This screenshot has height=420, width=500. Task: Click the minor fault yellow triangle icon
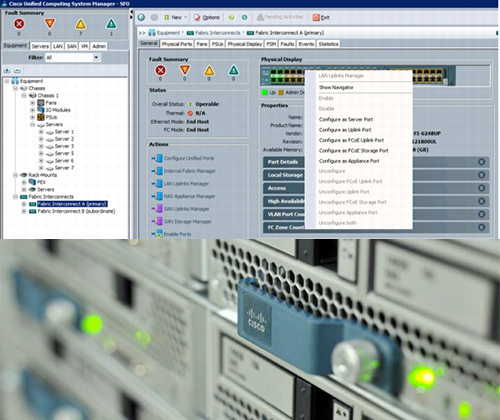pos(80,24)
